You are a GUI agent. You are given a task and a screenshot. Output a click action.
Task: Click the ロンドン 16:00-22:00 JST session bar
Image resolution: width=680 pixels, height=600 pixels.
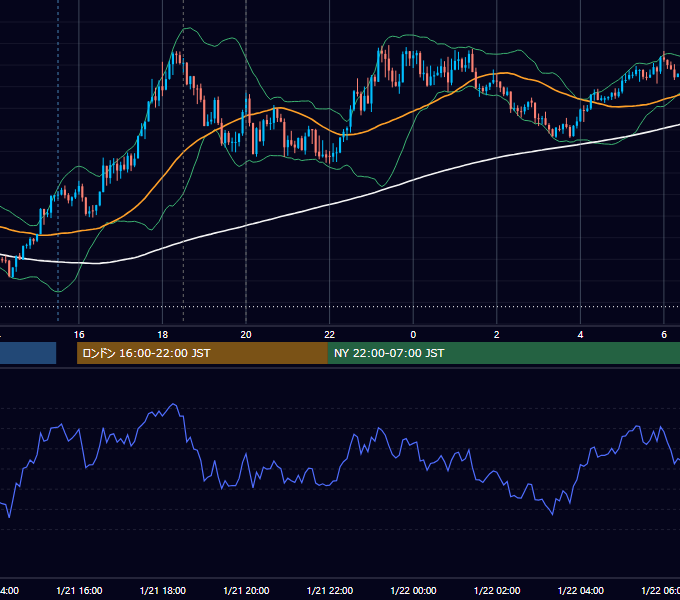(x=202, y=353)
